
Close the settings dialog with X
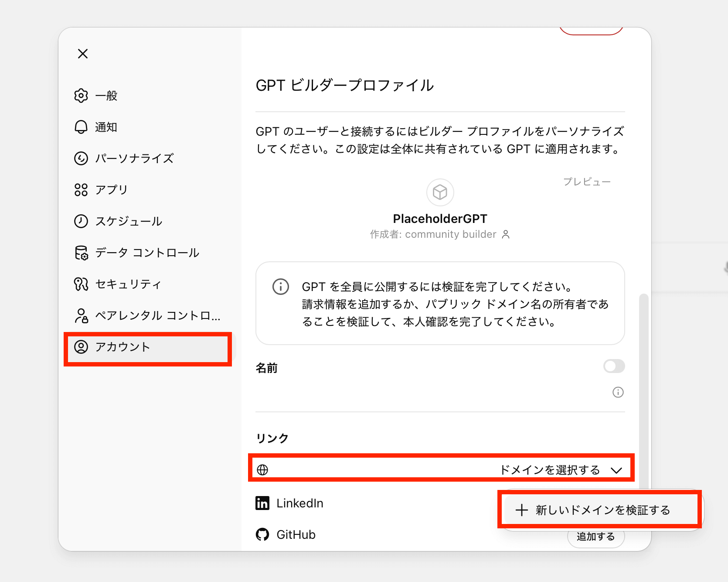point(83,54)
